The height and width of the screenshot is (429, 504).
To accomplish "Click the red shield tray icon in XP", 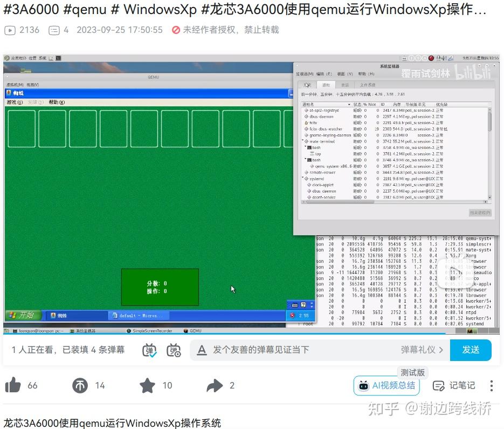I will [292, 316].
